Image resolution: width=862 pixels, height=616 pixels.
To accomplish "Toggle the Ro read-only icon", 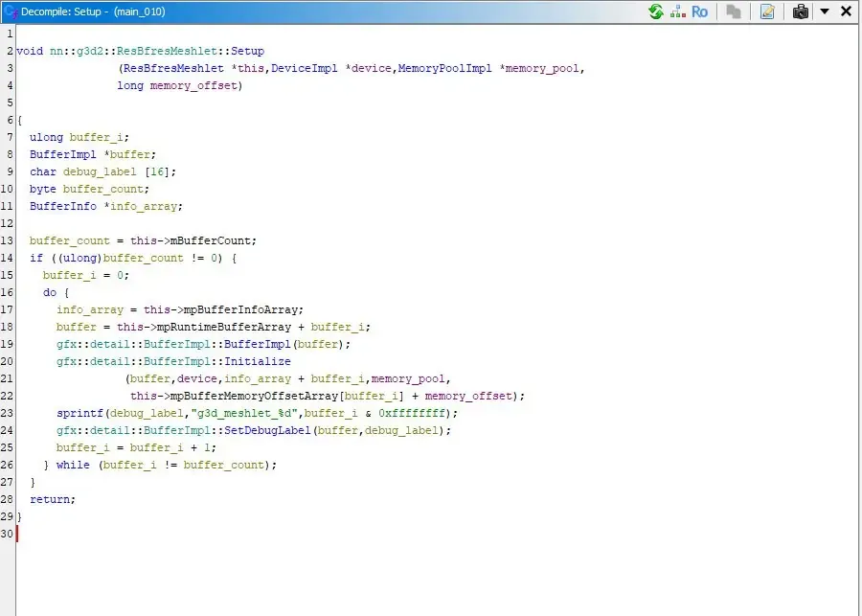I will pyautogui.click(x=699, y=11).
